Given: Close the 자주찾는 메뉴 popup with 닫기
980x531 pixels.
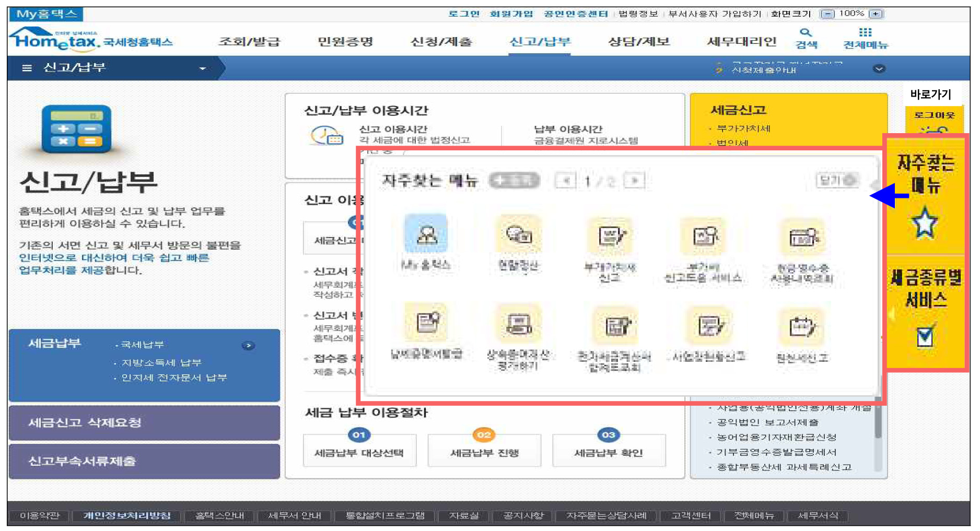Looking at the screenshot, I should click(x=837, y=180).
